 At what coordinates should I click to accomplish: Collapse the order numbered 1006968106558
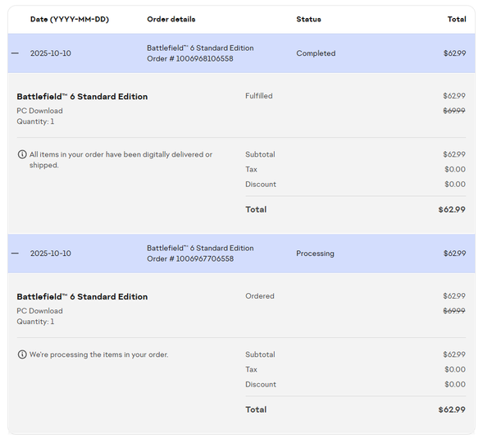click(x=15, y=53)
